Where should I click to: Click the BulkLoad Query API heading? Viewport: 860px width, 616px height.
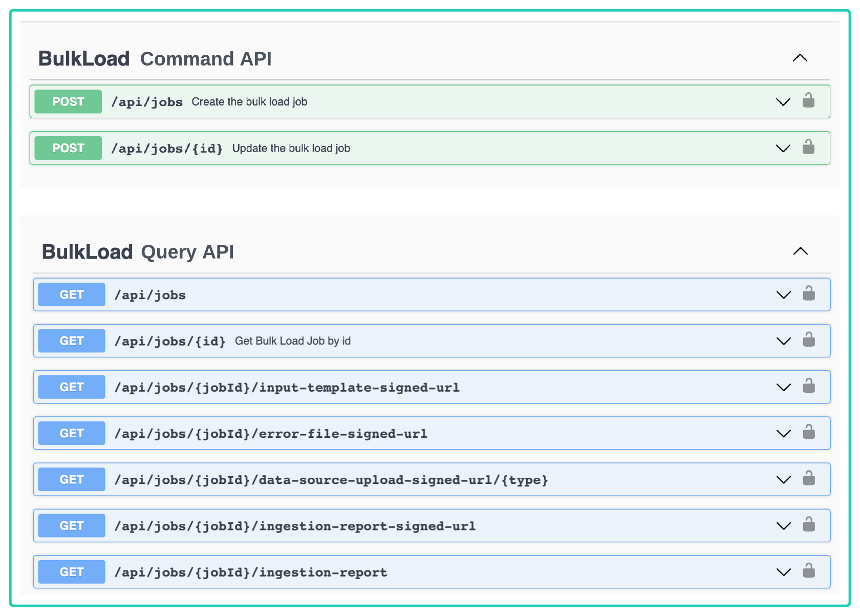pos(138,252)
